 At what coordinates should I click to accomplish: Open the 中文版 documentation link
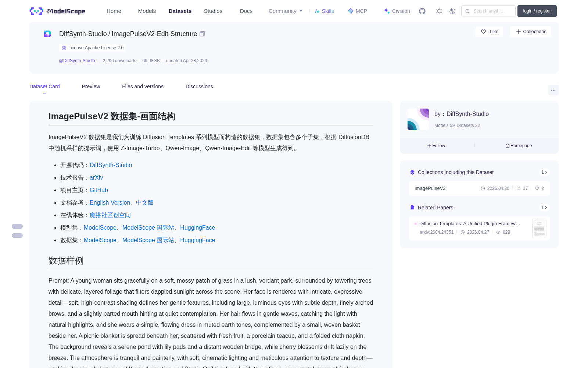click(x=145, y=203)
